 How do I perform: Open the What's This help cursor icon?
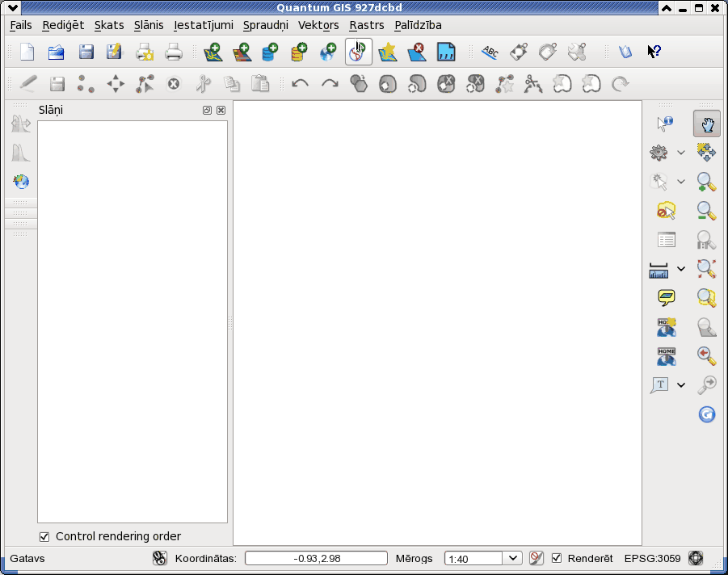pyautogui.click(x=654, y=51)
